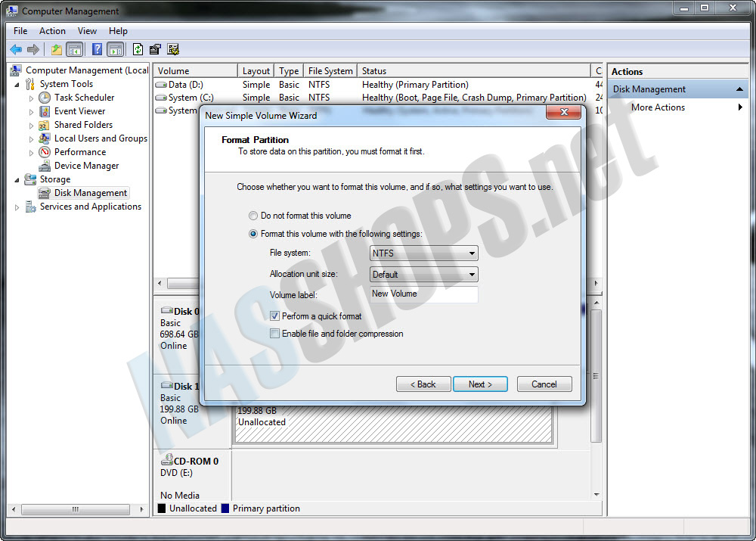Expand the Shared Folders node
Viewport: 756px width, 541px height.
31,126
